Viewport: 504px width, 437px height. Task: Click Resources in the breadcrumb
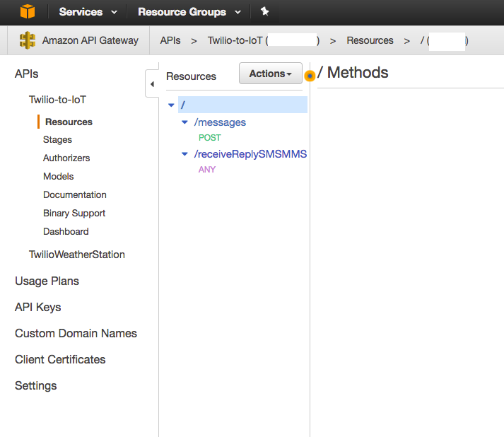coord(370,40)
